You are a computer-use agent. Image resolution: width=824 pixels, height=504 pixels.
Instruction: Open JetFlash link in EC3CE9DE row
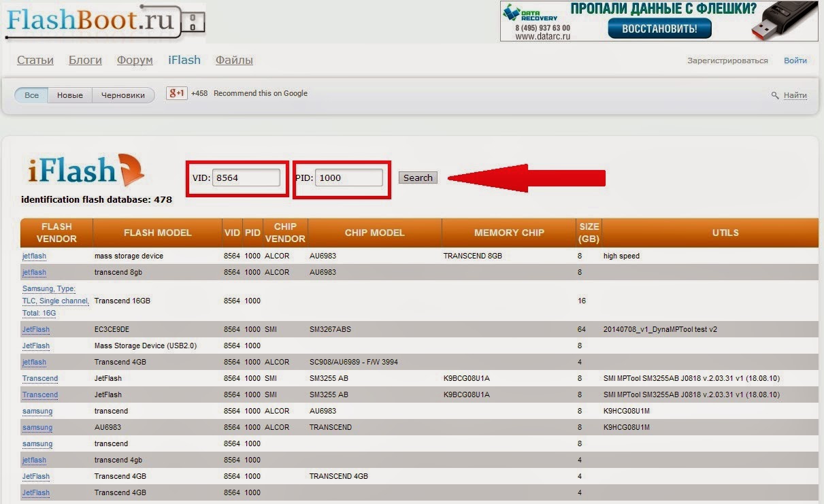[36, 329]
